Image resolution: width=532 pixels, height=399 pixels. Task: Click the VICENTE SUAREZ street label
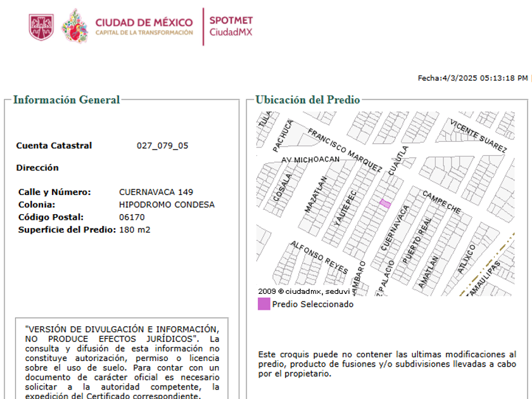click(x=478, y=136)
